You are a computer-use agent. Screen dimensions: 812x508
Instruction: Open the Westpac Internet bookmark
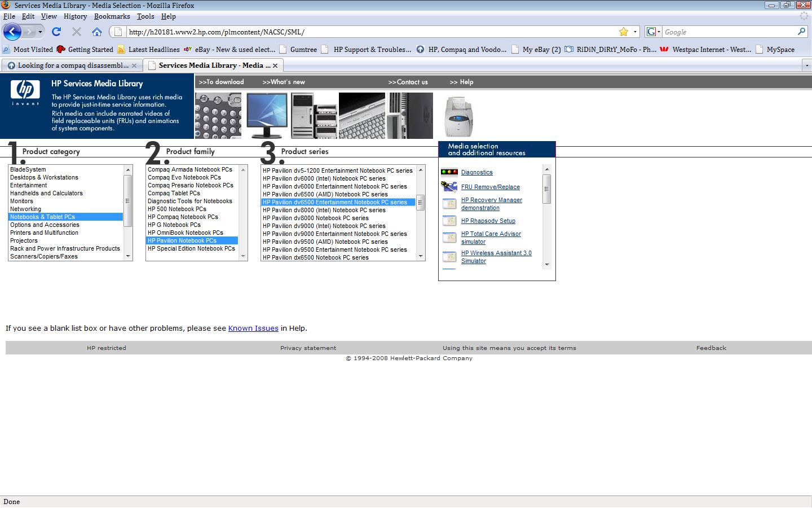[x=705, y=50]
